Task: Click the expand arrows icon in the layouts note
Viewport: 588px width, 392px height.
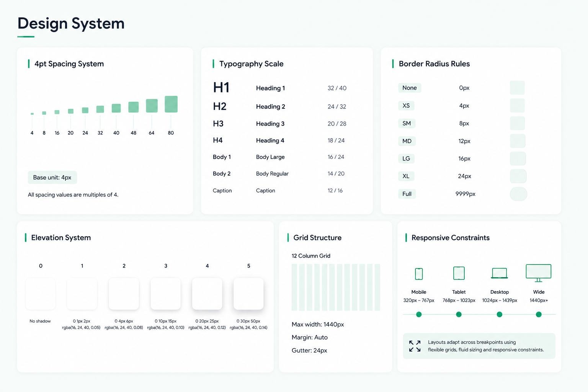Action: [x=415, y=346]
